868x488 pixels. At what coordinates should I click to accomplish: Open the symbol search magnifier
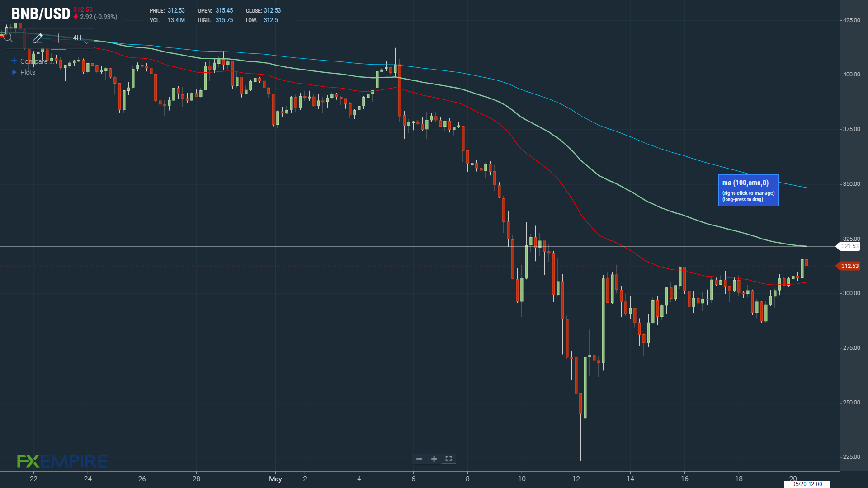coord(8,38)
